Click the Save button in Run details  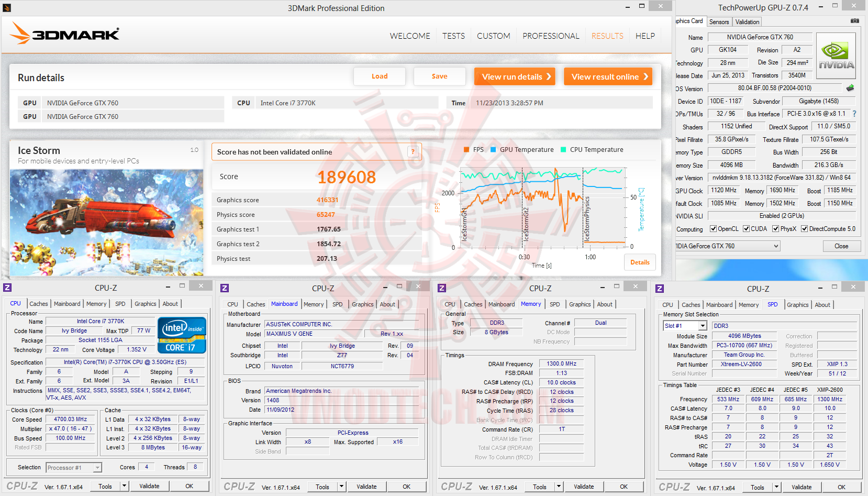coord(440,76)
